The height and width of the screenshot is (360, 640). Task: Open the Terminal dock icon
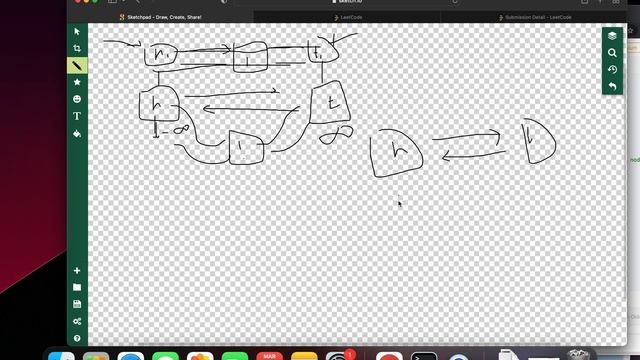(424, 356)
